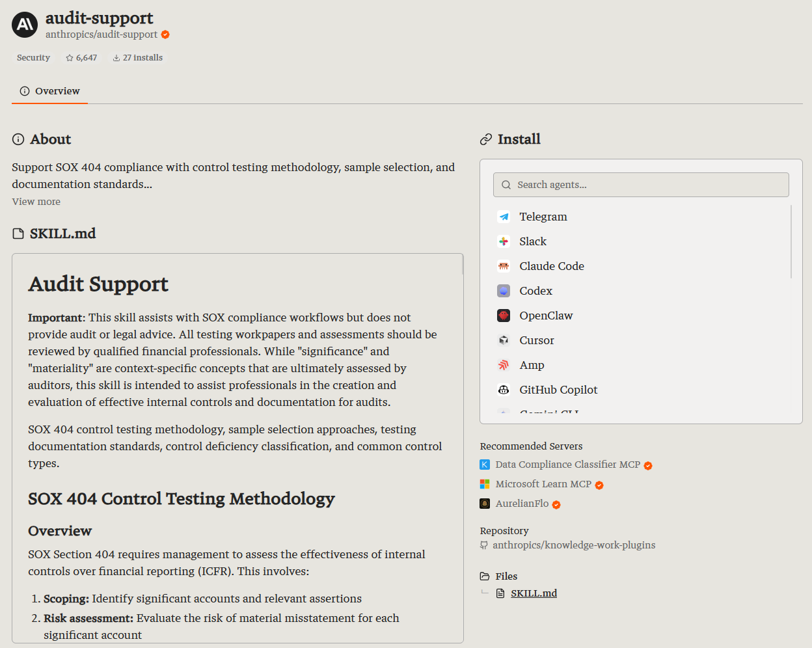Select the Codex icon in the agent list
Screen dimensions: 812x648
(504, 291)
